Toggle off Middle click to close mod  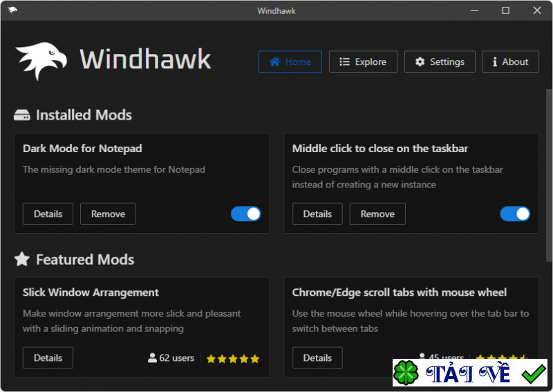(515, 214)
